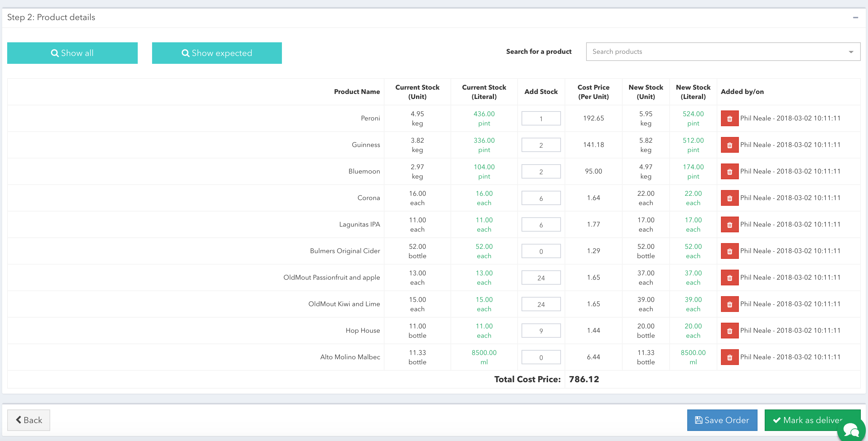The height and width of the screenshot is (441, 868).
Task: Focus the OldMout Passionfruit Add Stock field
Action: (x=541, y=278)
